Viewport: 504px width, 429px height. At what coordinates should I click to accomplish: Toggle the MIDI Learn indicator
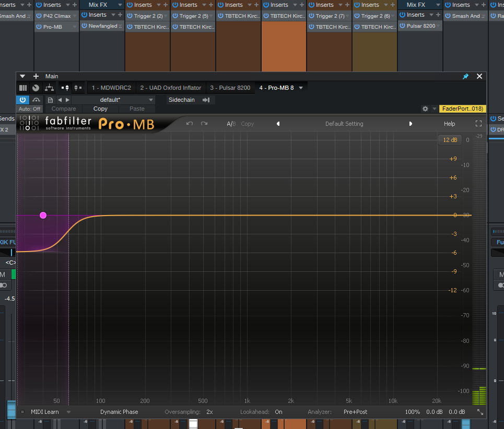tap(22, 412)
